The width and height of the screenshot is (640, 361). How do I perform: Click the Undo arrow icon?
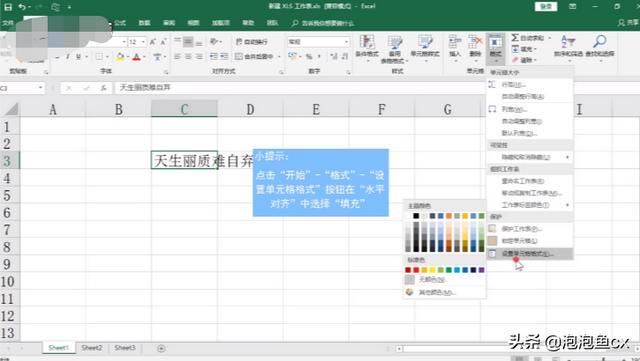point(22,7)
